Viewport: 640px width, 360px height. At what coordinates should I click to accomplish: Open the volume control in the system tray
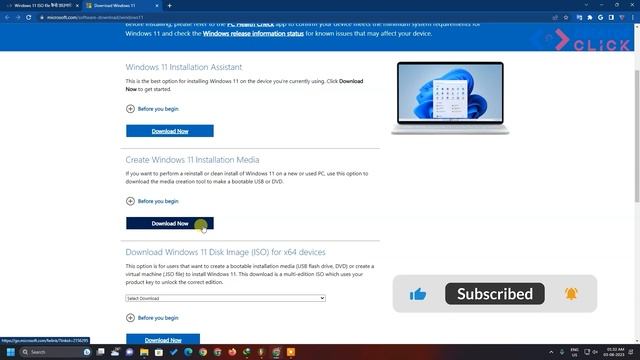pos(596,352)
